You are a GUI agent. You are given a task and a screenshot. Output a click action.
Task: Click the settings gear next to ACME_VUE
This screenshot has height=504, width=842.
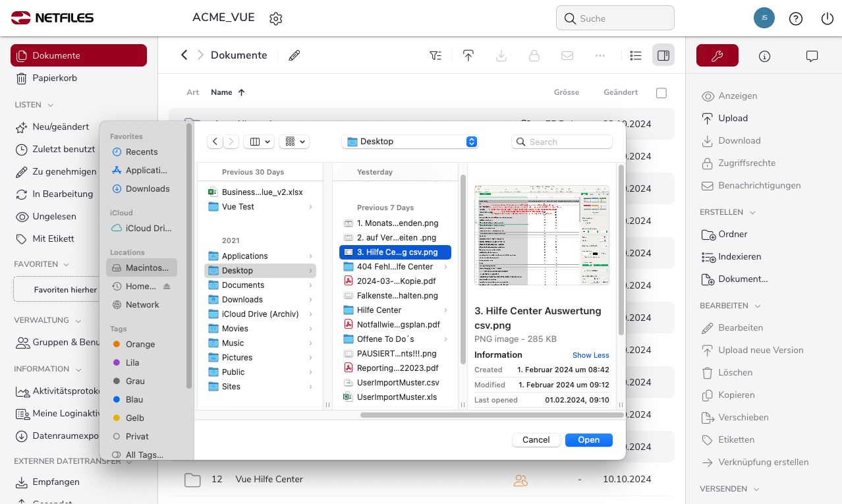coord(276,18)
